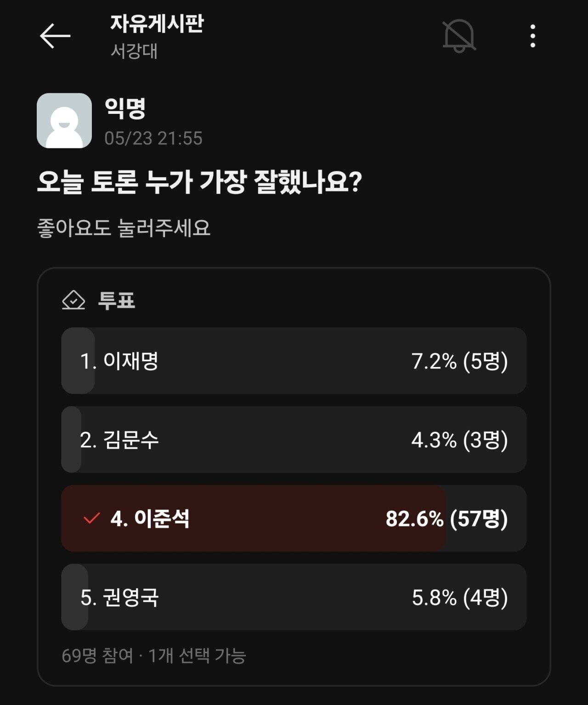Click the red checkmark on 이준석
This screenshot has width=588, height=705.
tap(91, 519)
